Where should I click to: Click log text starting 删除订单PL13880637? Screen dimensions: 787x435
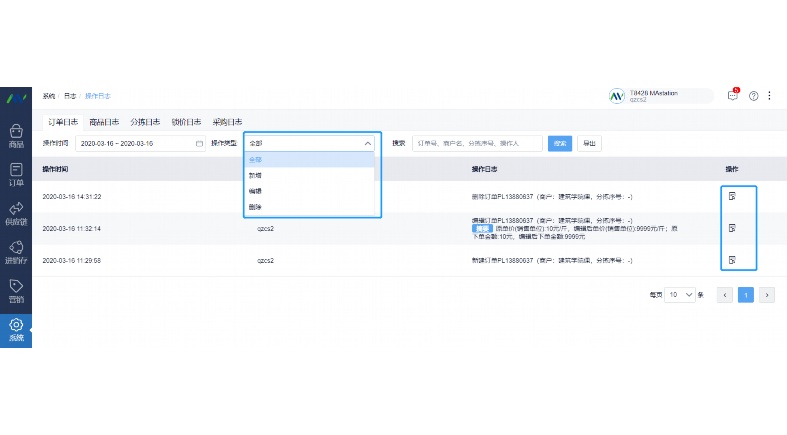pos(552,197)
